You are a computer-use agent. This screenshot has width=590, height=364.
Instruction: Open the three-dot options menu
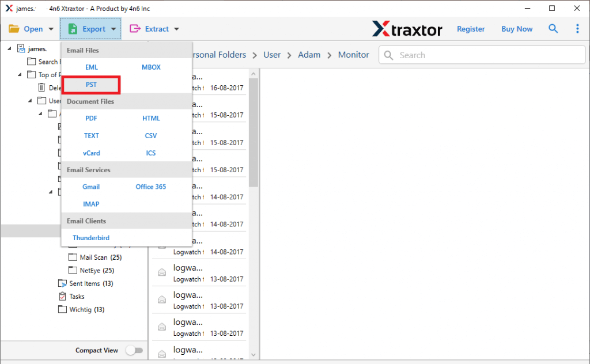578,28
